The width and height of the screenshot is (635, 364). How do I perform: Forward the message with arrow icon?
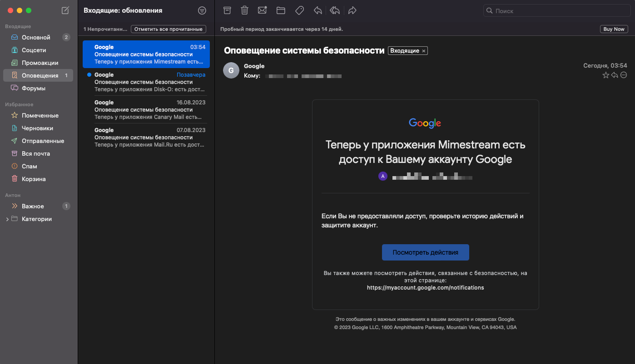tap(352, 10)
